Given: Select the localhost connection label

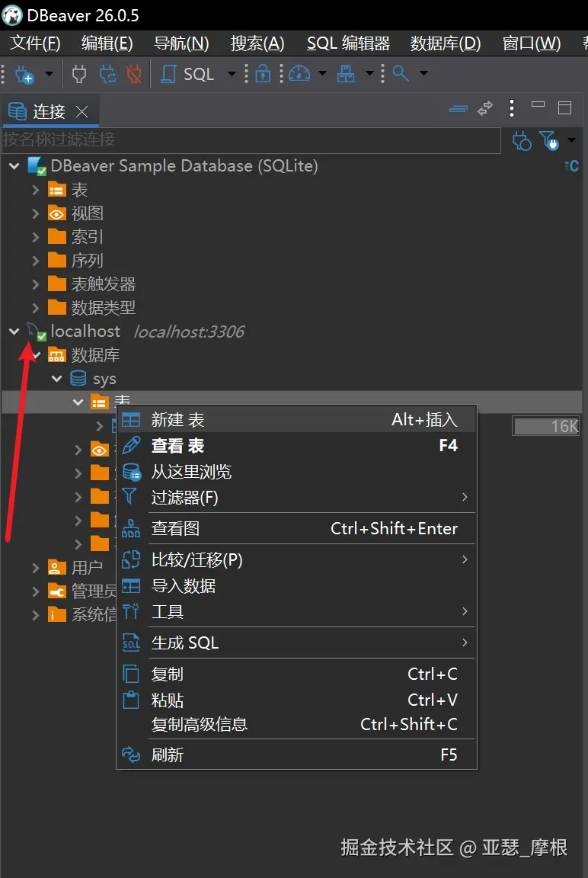Looking at the screenshot, I should [x=85, y=331].
